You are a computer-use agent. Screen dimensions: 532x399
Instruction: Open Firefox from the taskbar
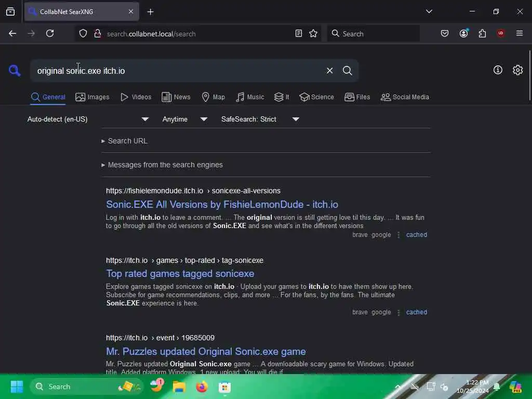202,387
